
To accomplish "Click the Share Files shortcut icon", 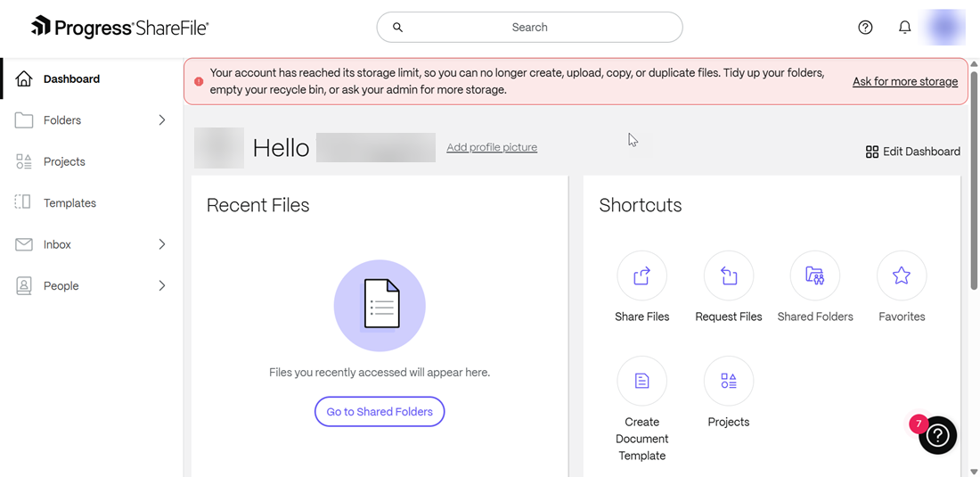I will (x=641, y=276).
